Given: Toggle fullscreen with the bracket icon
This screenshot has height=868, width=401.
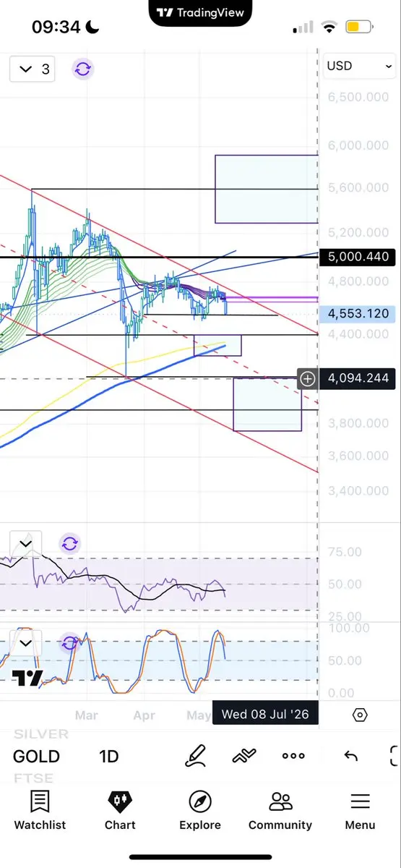Looking at the screenshot, I should coord(394,756).
